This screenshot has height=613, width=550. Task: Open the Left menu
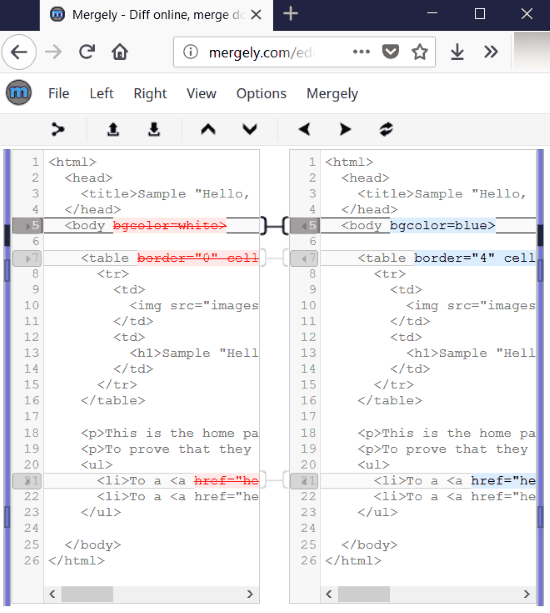pos(101,93)
